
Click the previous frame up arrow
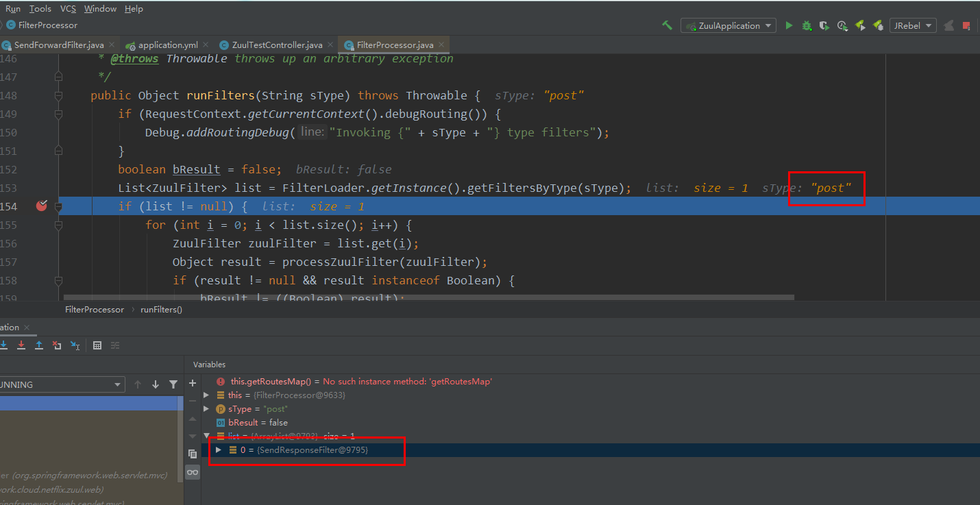[138, 384]
